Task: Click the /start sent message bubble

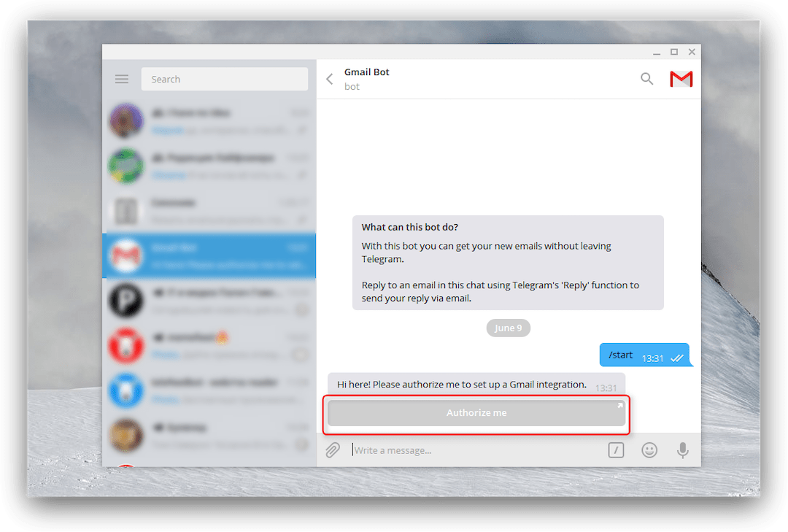Action: (645, 355)
